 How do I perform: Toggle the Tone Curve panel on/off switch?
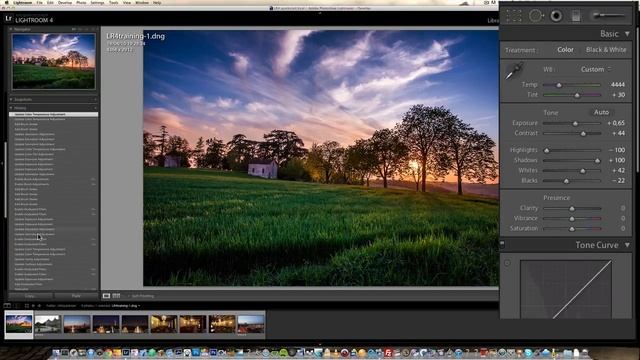[x=502, y=244]
